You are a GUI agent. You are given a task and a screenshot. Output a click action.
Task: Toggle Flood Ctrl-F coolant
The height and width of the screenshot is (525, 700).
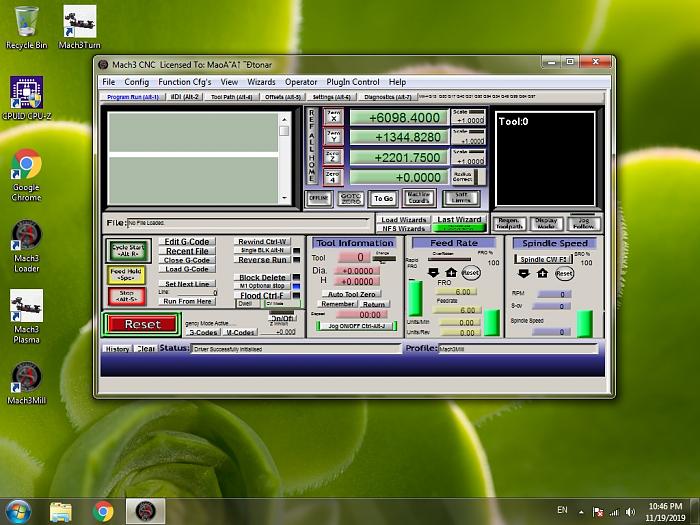(262, 295)
